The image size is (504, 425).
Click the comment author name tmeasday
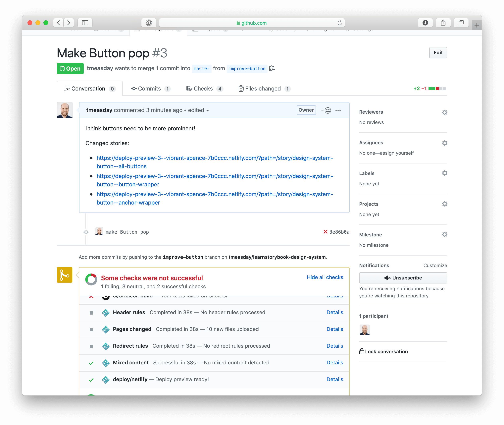[99, 110]
